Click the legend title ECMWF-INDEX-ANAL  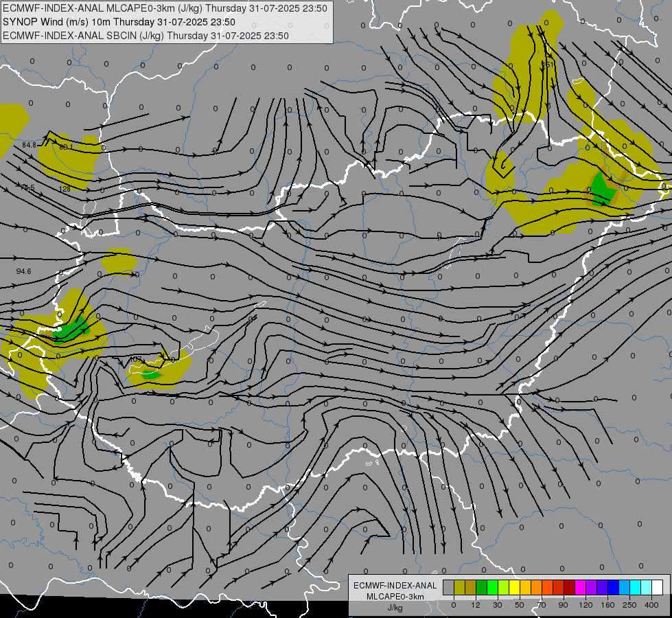[395, 586]
